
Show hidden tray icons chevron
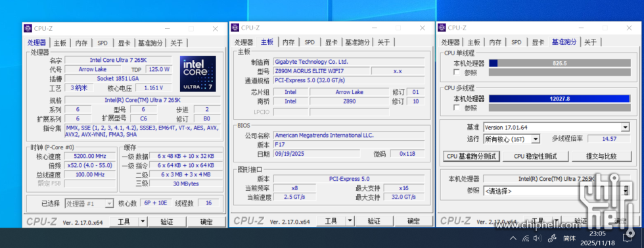click(x=513, y=238)
